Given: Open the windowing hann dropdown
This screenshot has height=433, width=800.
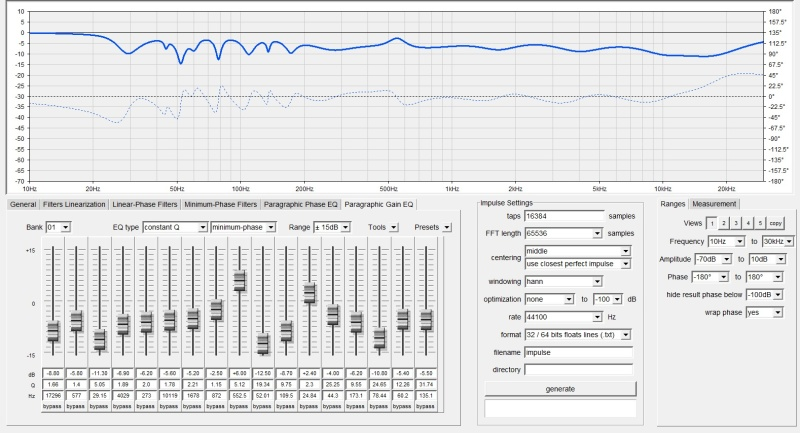Looking at the screenshot, I should point(578,282).
